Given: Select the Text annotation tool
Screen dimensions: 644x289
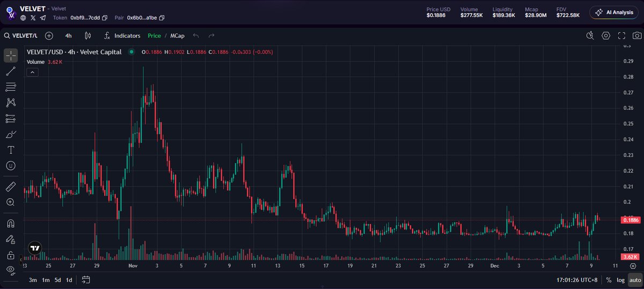Looking at the screenshot, I should [11, 149].
